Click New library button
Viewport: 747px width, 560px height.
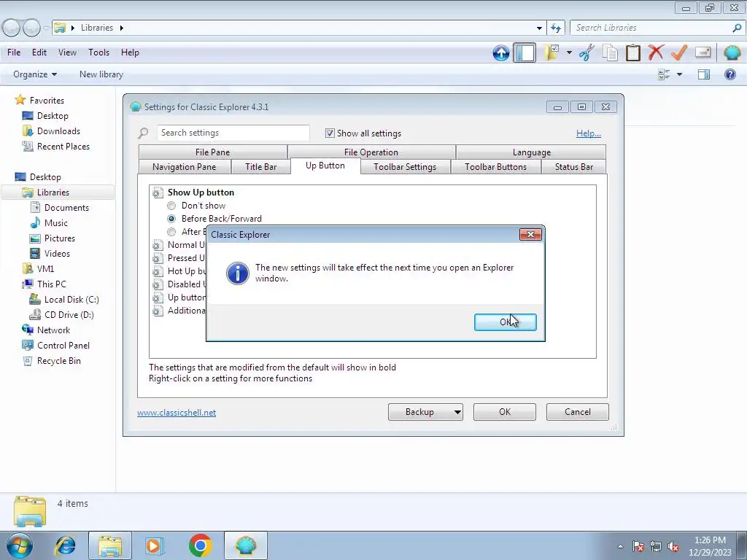point(101,74)
